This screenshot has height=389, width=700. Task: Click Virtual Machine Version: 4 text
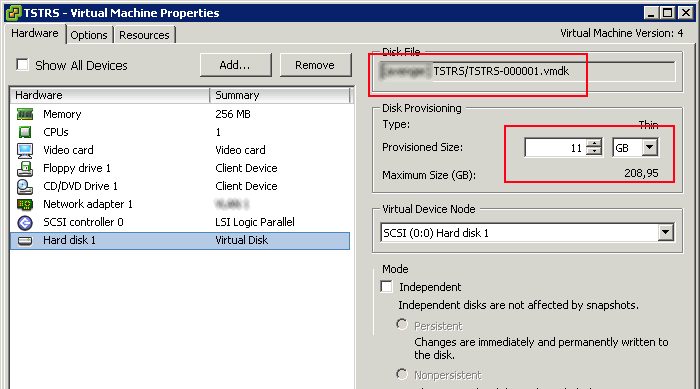tap(621, 33)
